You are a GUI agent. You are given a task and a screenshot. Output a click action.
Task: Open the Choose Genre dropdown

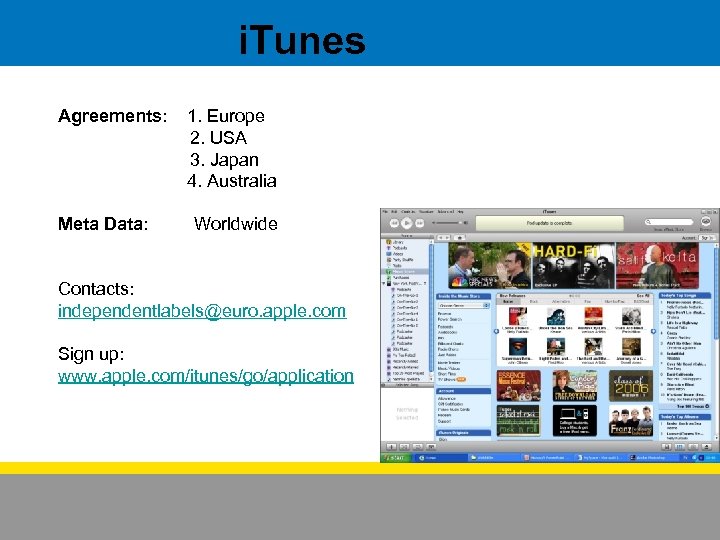click(x=464, y=305)
